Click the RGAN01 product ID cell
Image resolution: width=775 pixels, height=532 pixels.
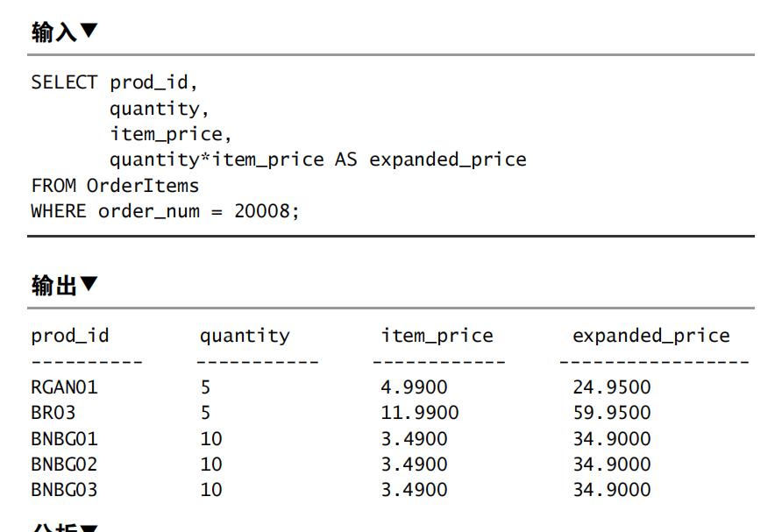pos(64,387)
